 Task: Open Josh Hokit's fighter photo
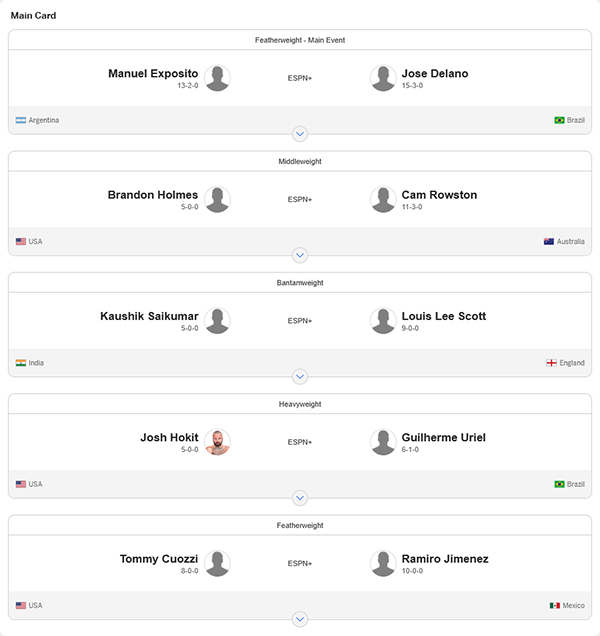pyautogui.click(x=217, y=442)
